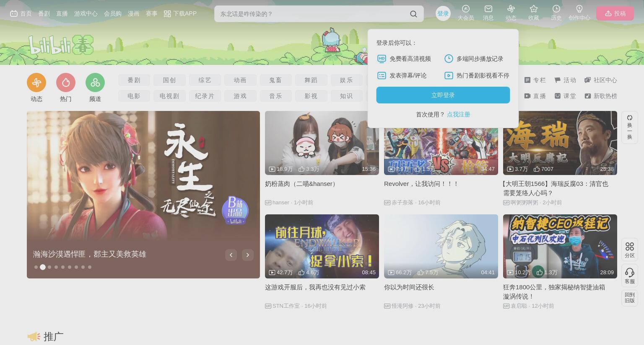Viewport: 644px width, 345px height.
Task: Go to next carousel slide arrow
Action: (x=248, y=255)
